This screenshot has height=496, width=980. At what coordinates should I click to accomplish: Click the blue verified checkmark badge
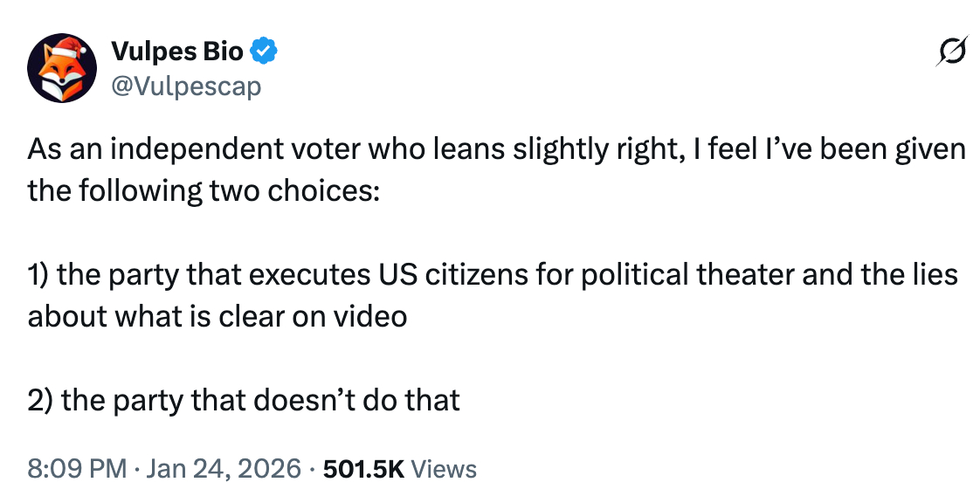(265, 52)
